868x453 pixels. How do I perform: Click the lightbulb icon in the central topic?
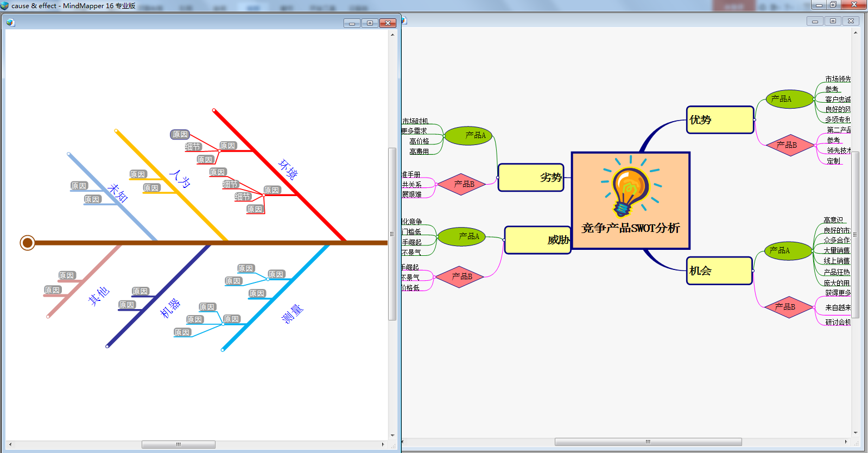tap(630, 188)
